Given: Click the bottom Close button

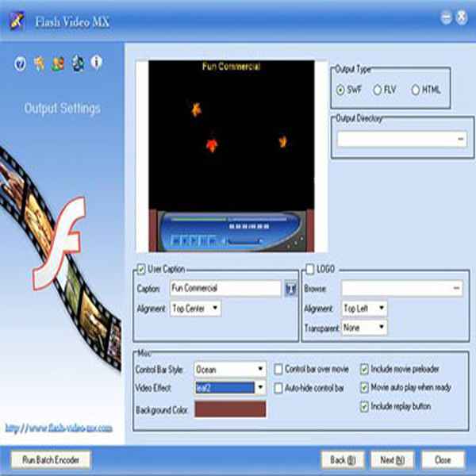Looking at the screenshot, I should click(x=443, y=460).
